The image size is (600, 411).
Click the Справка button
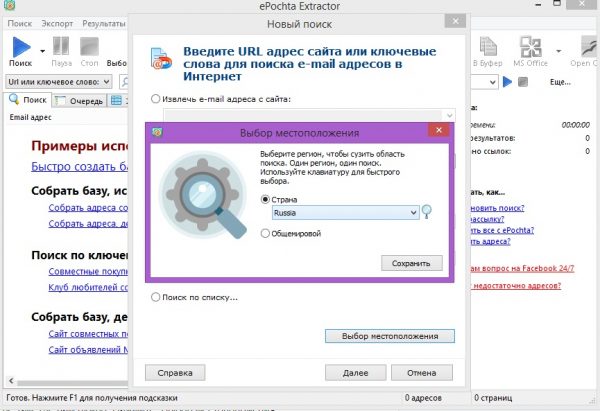(175, 373)
